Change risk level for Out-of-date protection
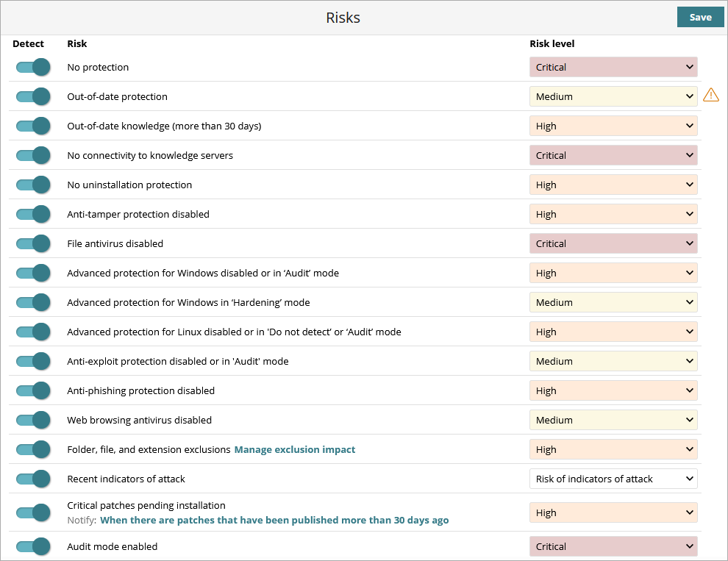728x561 pixels. click(613, 96)
